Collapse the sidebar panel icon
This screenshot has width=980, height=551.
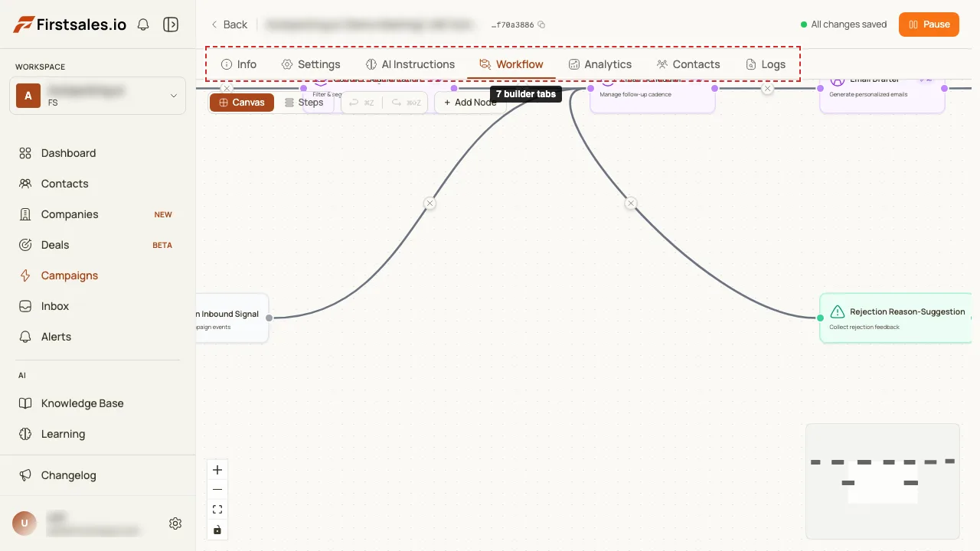(171, 24)
